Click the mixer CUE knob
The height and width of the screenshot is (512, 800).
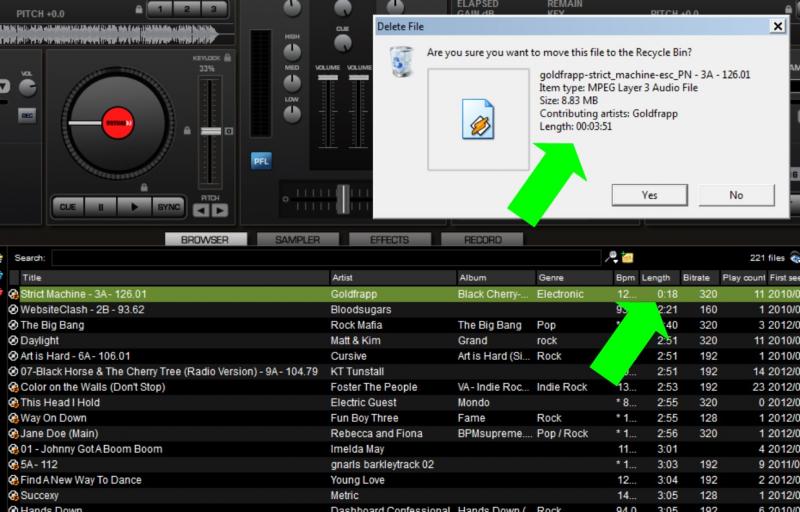343,43
